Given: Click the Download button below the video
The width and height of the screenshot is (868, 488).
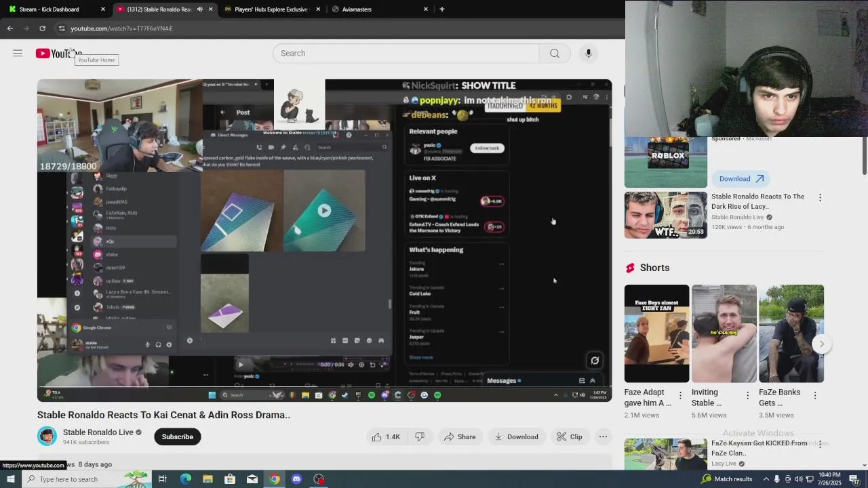Looking at the screenshot, I should tap(517, 437).
